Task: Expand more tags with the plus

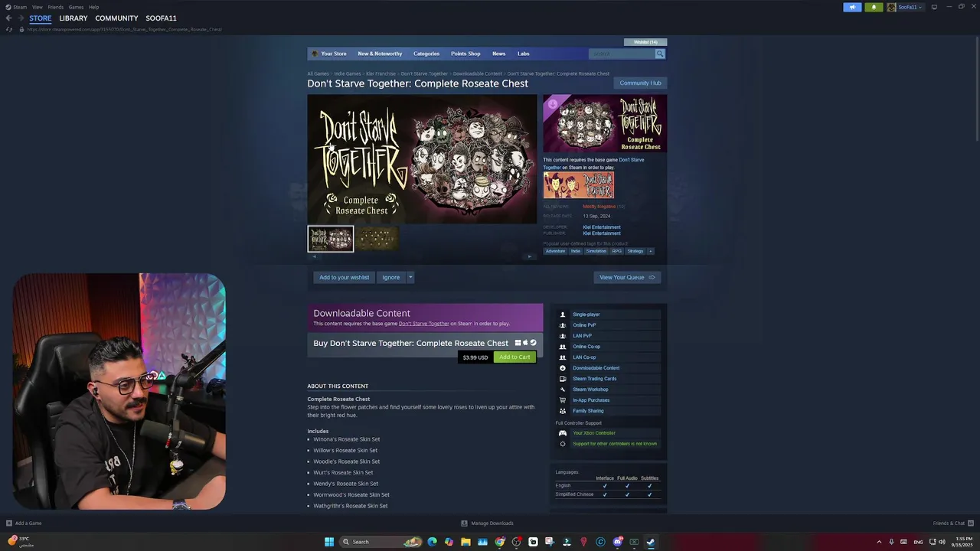Action: pyautogui.click(x=651, y=251)
